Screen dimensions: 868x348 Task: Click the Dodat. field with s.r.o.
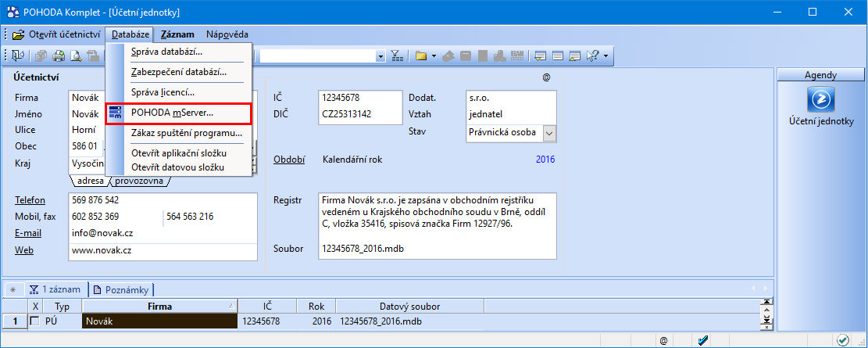(x=510, y=98)
